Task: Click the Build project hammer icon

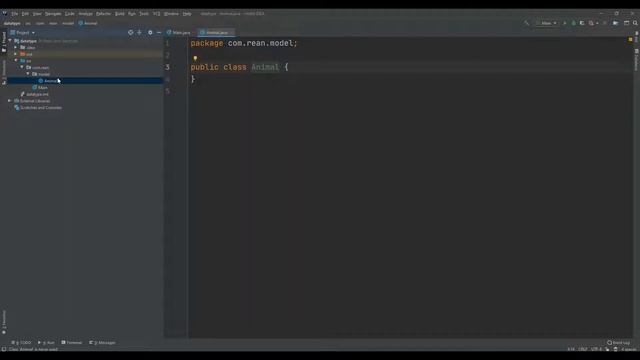Action: pyautogui.click(x=527, y=23)
